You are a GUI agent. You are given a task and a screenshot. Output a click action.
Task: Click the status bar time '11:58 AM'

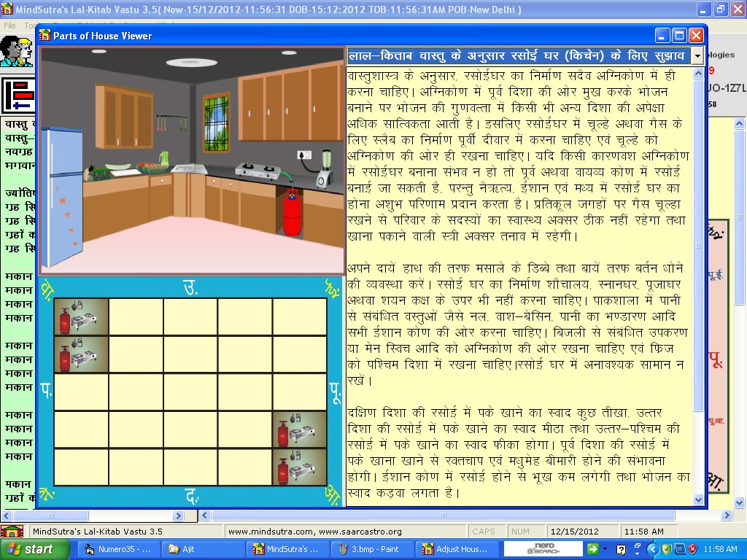pyautogui.click(x=643, y=532)
